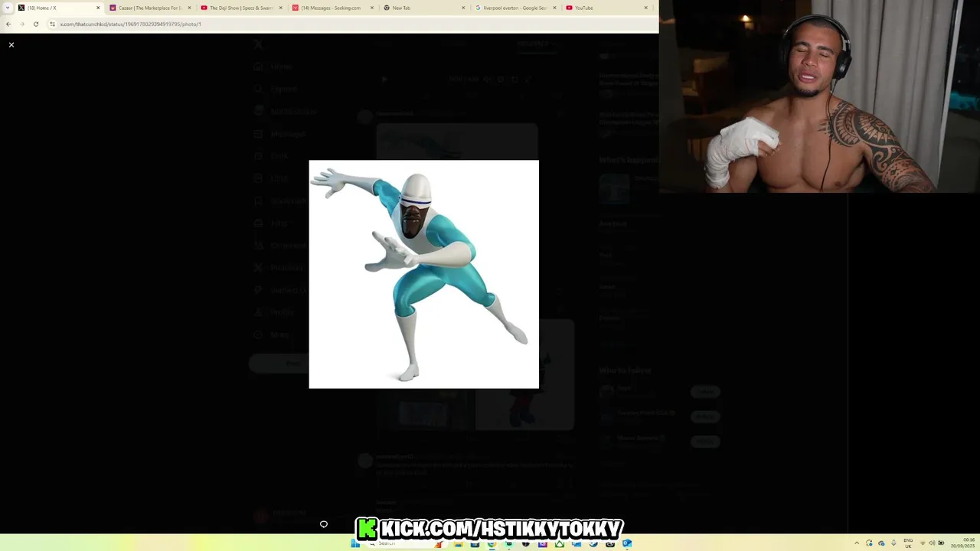Open the Messages - Seeking.com tab

pos(331,8)
